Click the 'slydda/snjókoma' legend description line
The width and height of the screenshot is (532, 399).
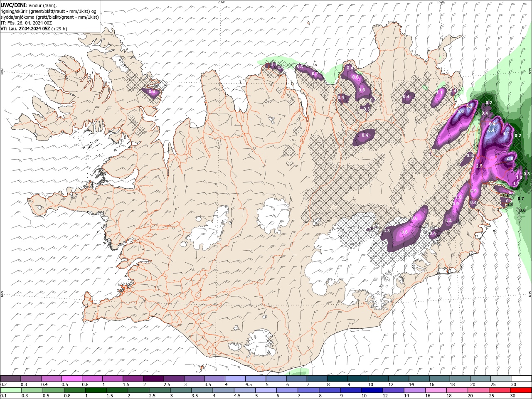(49, 17)
